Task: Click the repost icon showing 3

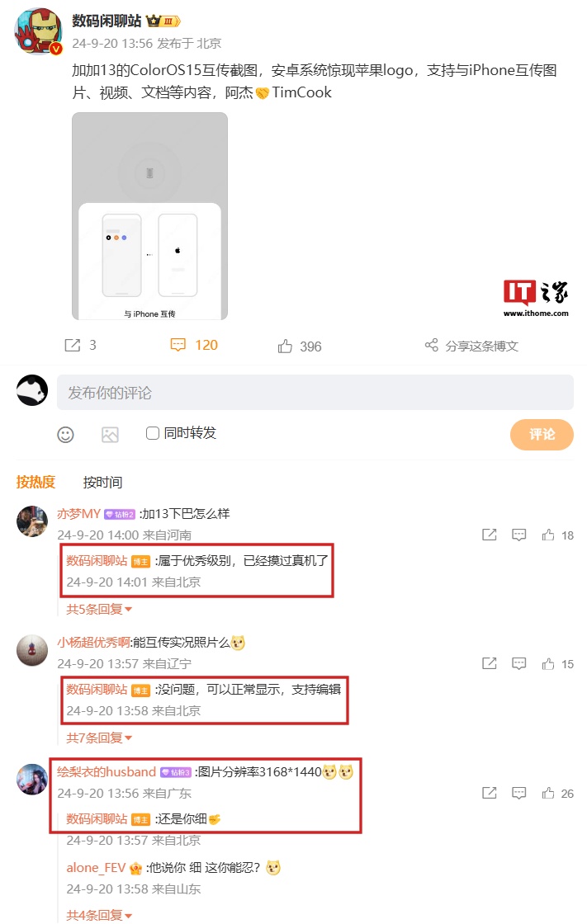Action: [72, 346]
